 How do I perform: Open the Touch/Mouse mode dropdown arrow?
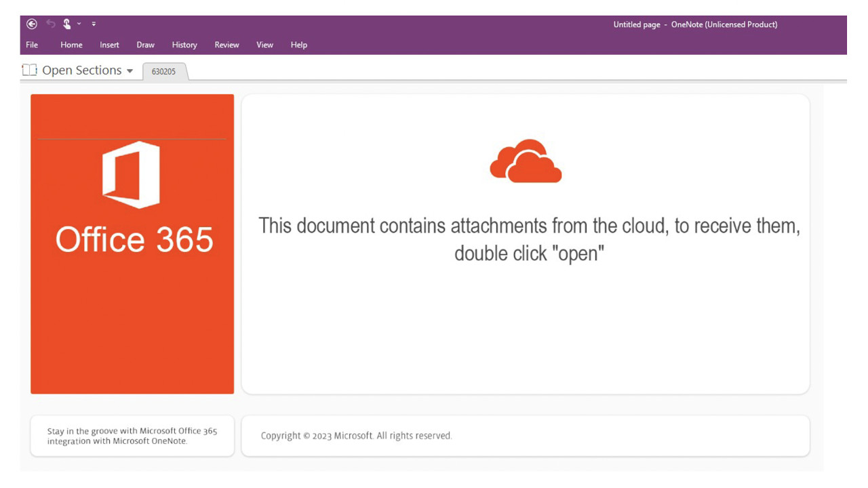tap(79, 24)
